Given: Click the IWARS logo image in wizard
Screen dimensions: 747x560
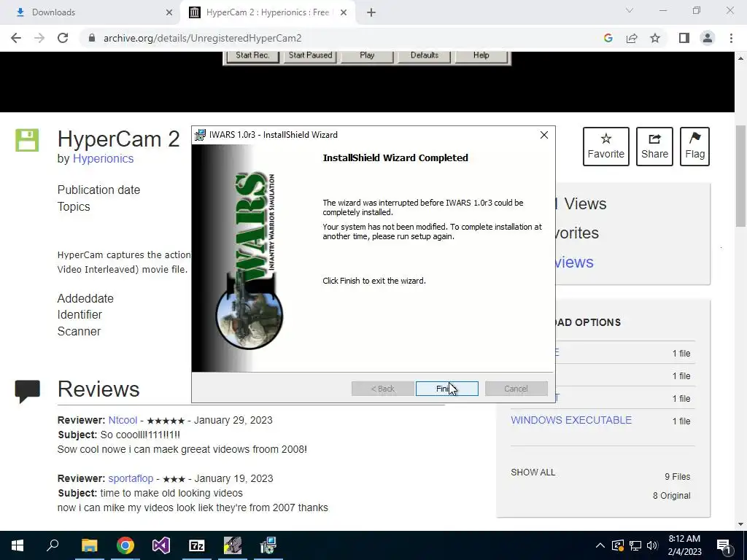Looking at the screenshot, I should click(x=249, y=261).
